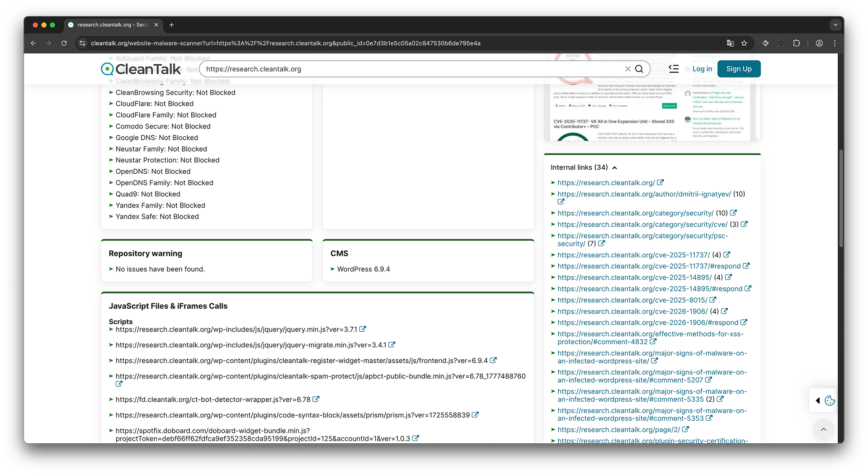Click the site information icon in address bar
The height and width of the screenshot is (475, 868).
click(82, 43)
